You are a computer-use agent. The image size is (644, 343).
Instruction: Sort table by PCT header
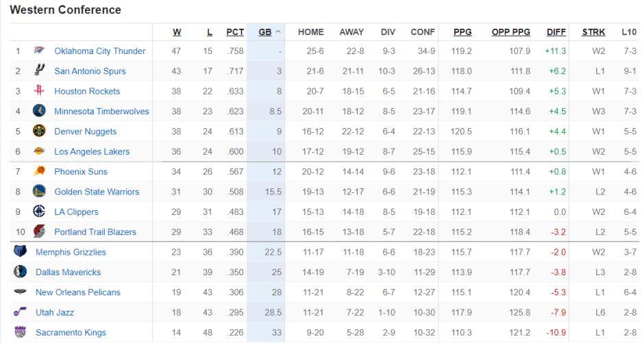click(x=235, y=32)
